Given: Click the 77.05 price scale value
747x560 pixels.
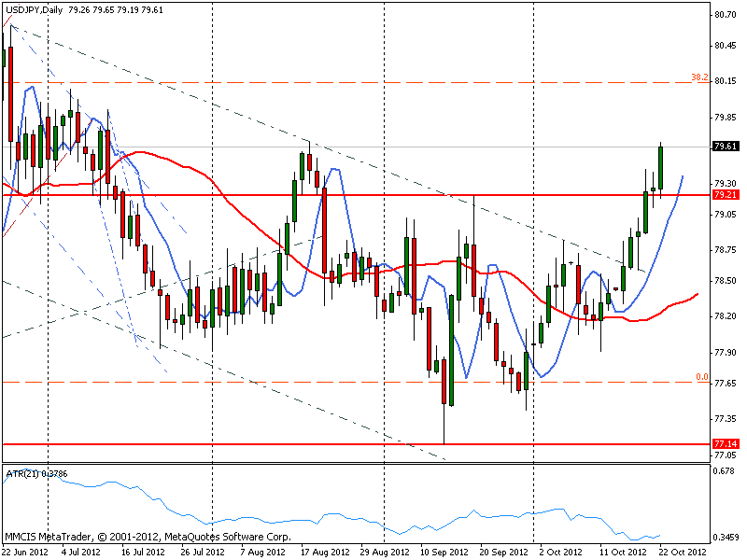Looking at the screenshot, I should pos(726,455).
